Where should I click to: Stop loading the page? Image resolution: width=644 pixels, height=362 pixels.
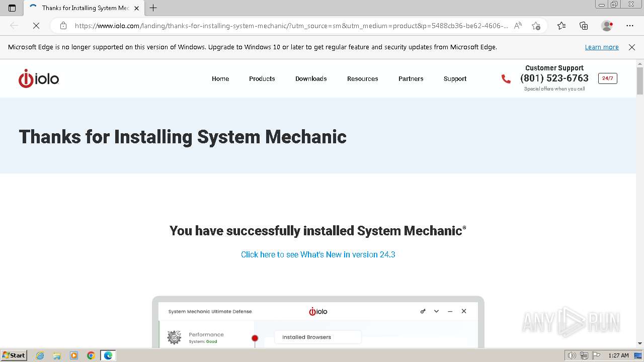(36, 26)
